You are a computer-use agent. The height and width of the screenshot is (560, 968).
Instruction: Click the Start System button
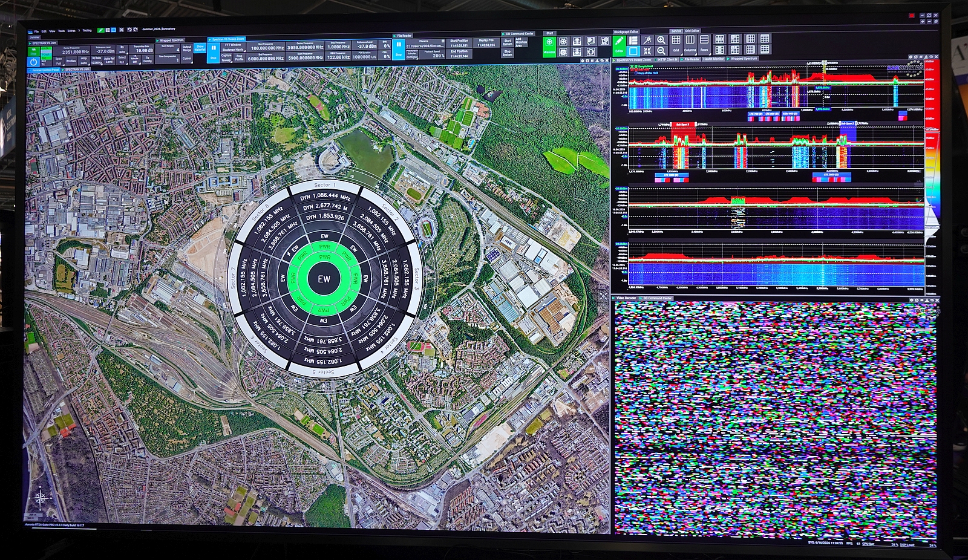(508, 42)
